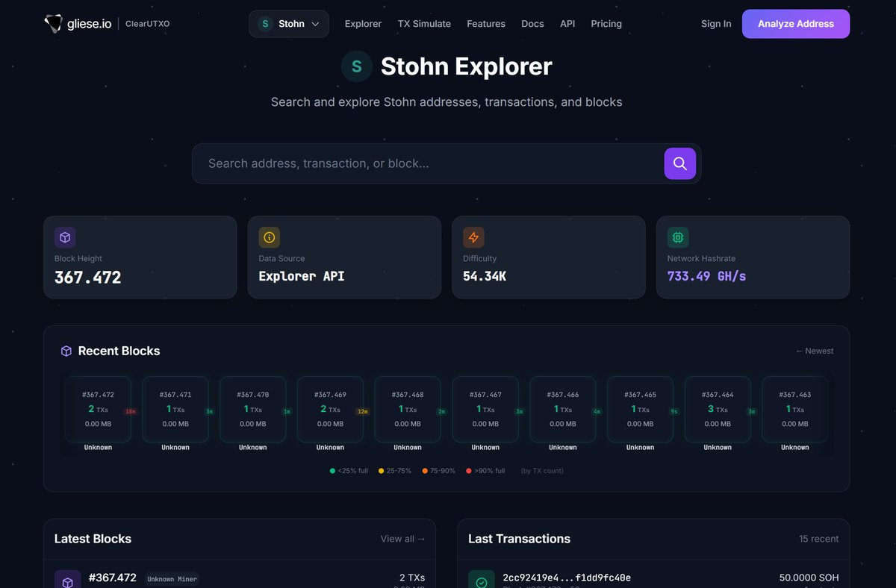
Task: Click the Unknown Miner tag
Action: (172, 579)
